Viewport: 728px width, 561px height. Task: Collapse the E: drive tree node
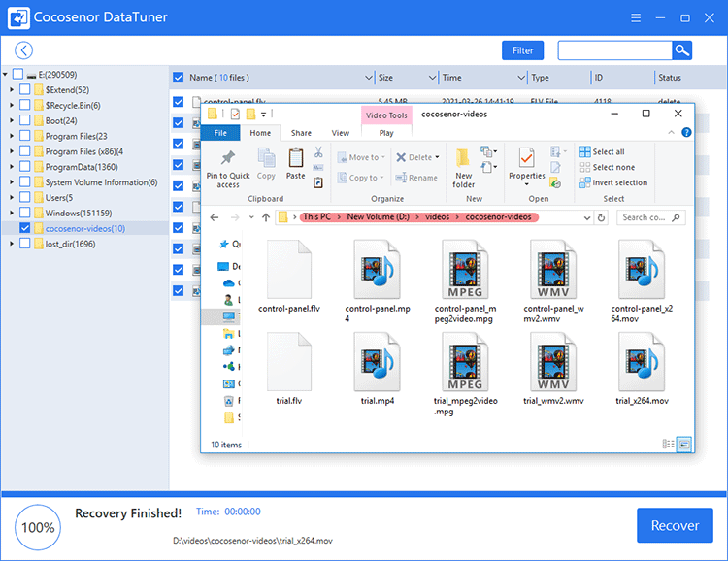coord(5,75)
